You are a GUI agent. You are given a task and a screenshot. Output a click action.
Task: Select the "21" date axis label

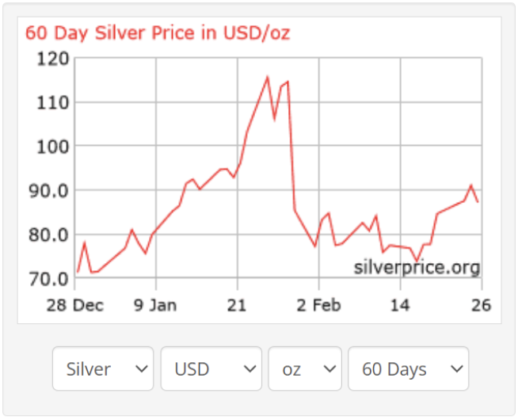pos(238,305)
